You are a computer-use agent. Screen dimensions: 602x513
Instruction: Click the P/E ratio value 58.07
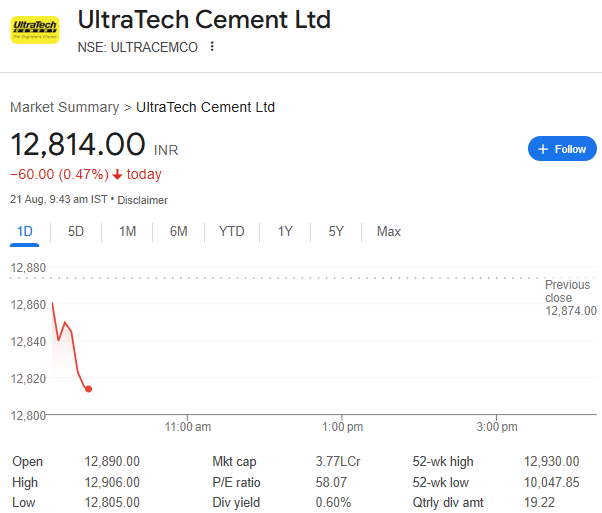point(331,482)
